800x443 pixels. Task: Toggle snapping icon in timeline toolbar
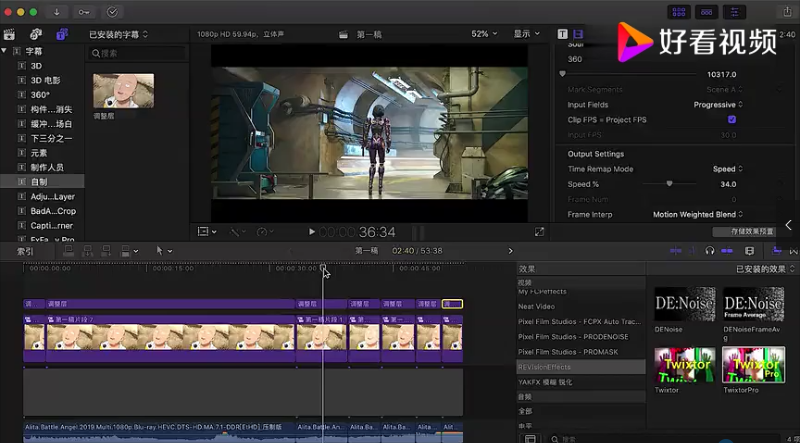tap(727, 251)
